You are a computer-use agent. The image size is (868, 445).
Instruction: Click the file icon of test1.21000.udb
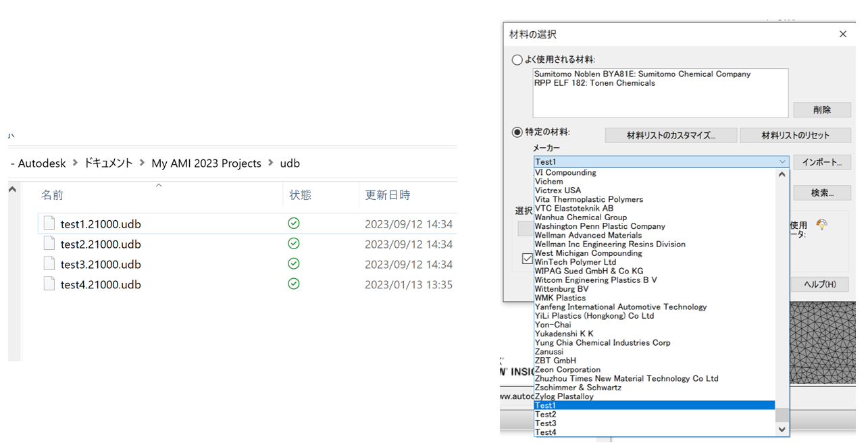tap(49, 223)
